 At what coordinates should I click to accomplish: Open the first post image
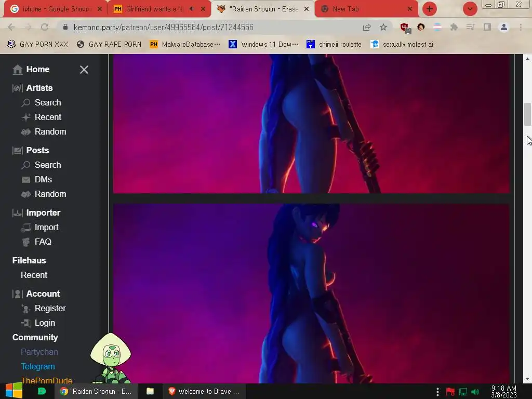(311, 124)
